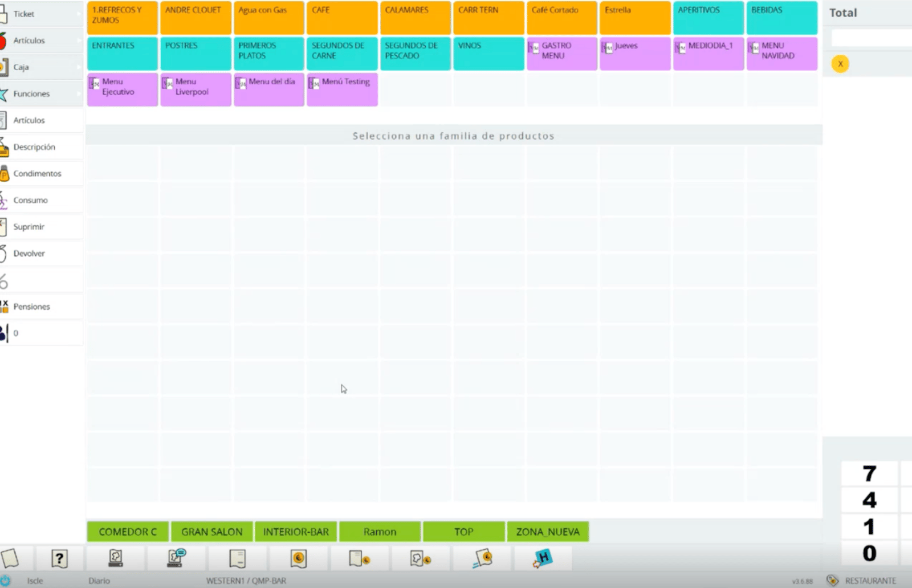Click the Diario status bar label
Viewport: 912px width, 588px height.
(99, 581)
